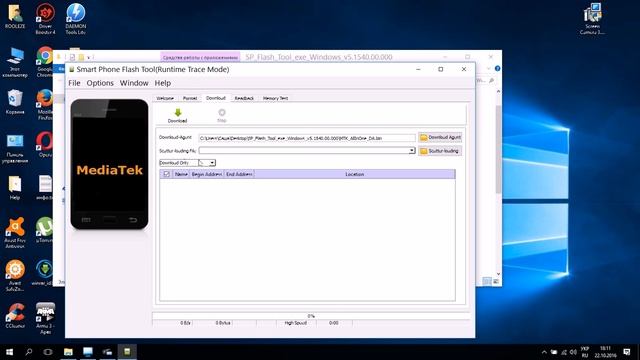Screen dimensions: 640x360
Task: Click the Windows Start button
Action: 9,352
